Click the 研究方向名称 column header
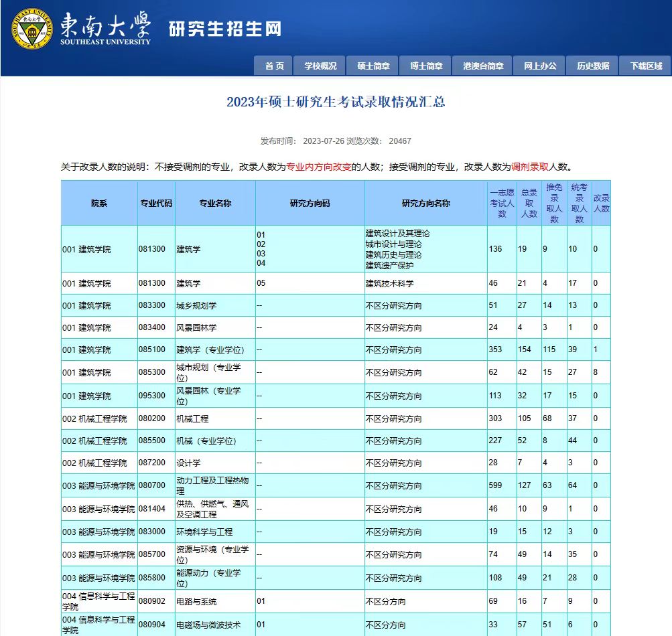Image resolution: width=672 pixels, height=636 pixels. click(x=425, y=203)
